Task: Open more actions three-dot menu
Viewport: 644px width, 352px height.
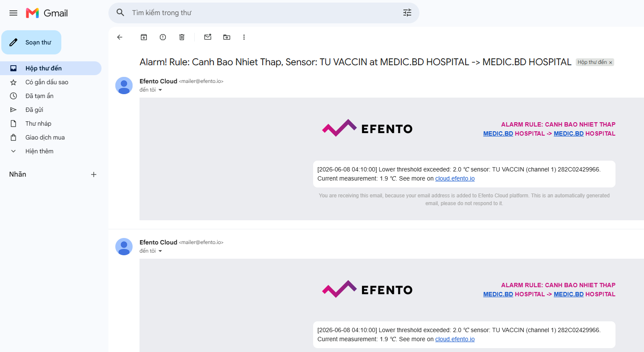Action: coord(244,37)
